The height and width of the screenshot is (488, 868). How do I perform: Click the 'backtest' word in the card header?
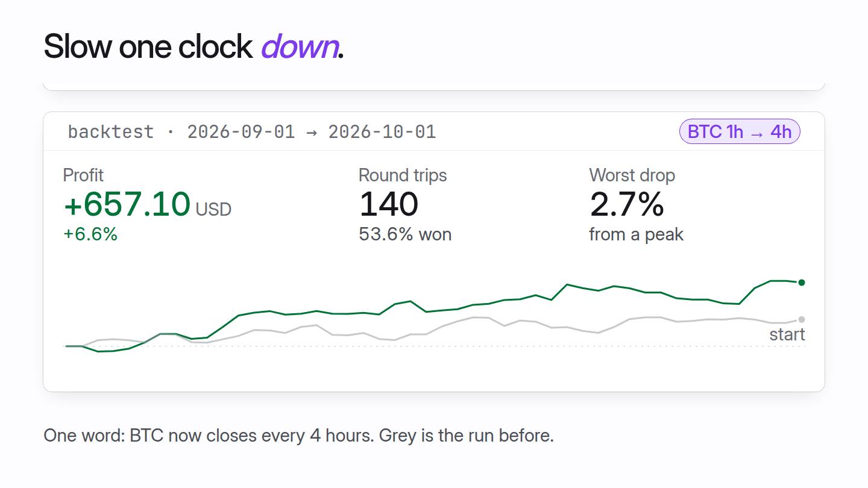pos(111,131)
